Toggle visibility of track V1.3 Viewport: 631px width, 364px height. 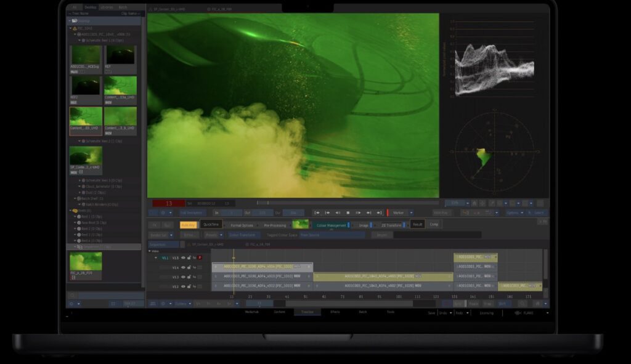(x=184, y=277)
